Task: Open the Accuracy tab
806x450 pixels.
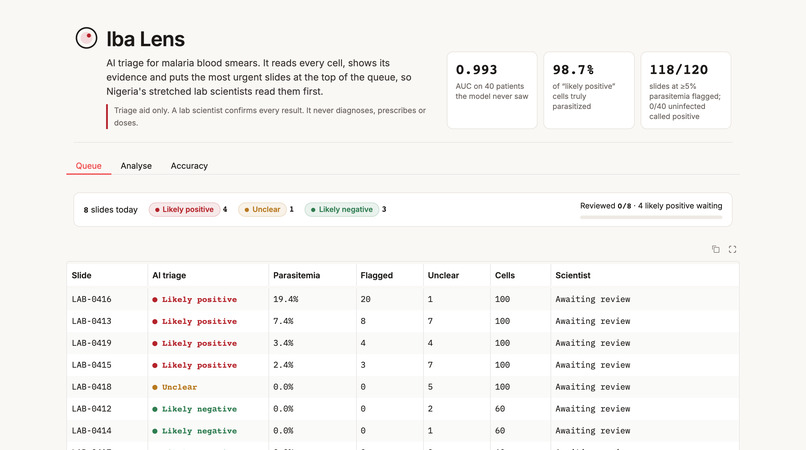Action: tap(189, 166)
